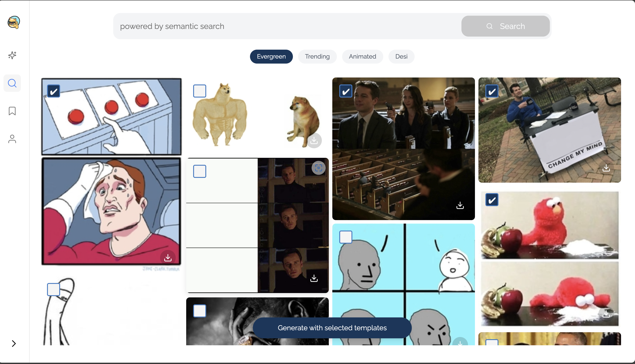Switch to the Animated tab
Viewport: 635px width, 364px height.
click(x=362, y=57)
